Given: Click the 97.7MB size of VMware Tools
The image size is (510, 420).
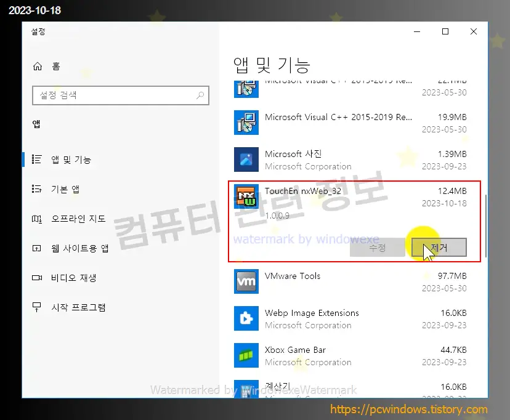Looking at the screenshot, I should (452, 276).
